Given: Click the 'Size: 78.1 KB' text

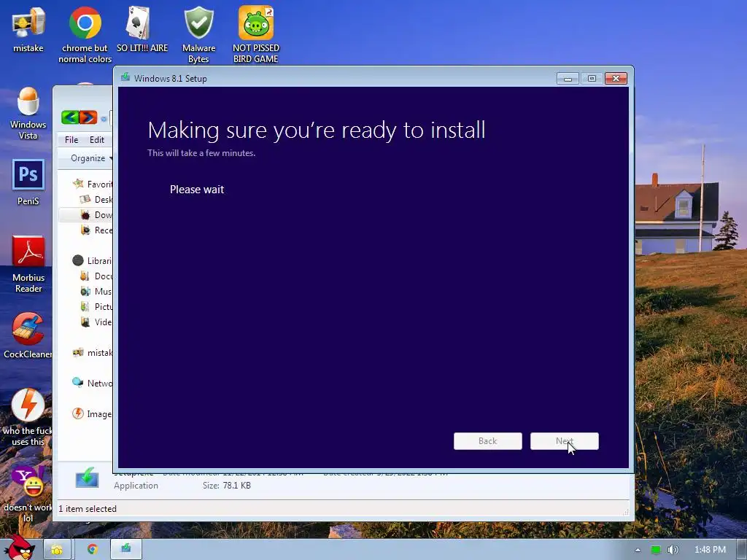Looking at the screenshot, I should tap(227, 486).
